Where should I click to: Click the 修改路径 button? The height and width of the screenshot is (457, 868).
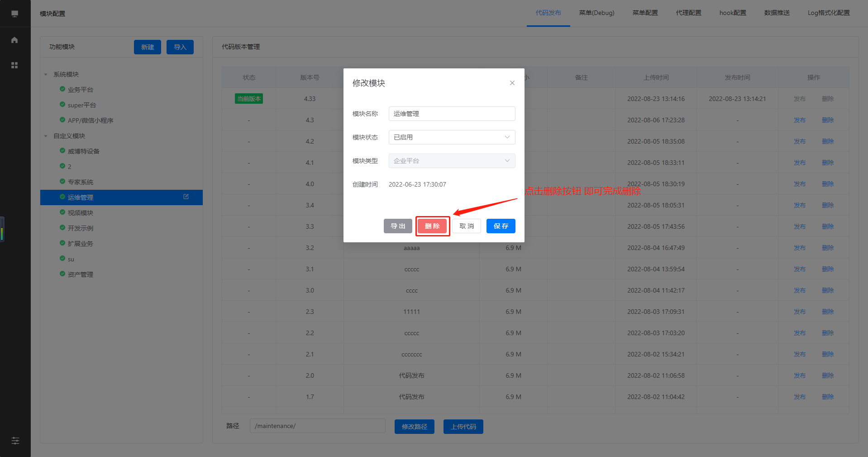click(415, 427)
